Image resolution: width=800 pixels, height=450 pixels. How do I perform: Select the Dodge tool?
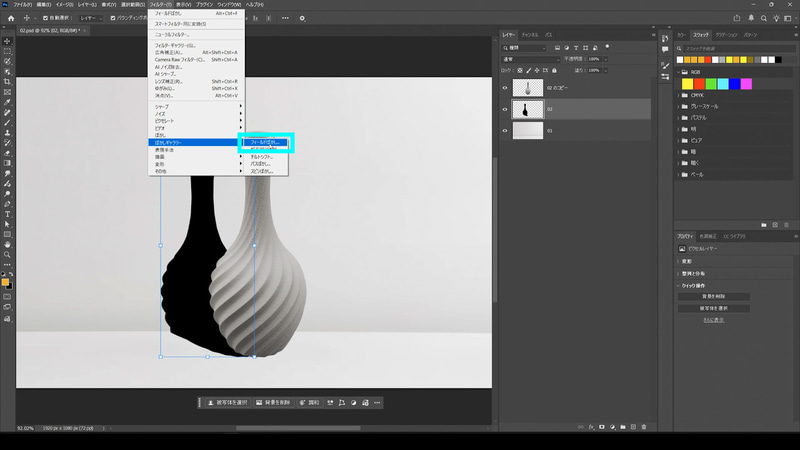click(7, 194)
